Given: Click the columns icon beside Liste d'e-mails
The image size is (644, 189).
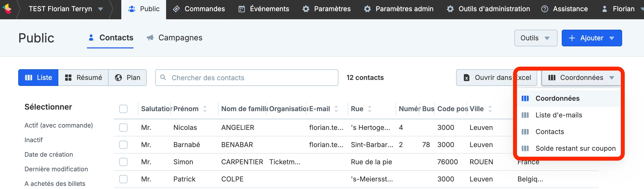Looking at the screenshot, I should tap(525, 115).
